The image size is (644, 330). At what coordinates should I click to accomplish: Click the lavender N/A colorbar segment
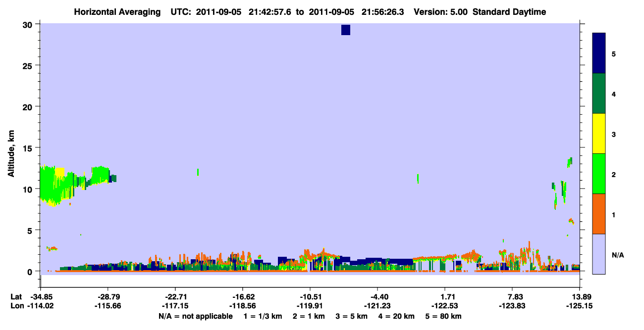599,254
